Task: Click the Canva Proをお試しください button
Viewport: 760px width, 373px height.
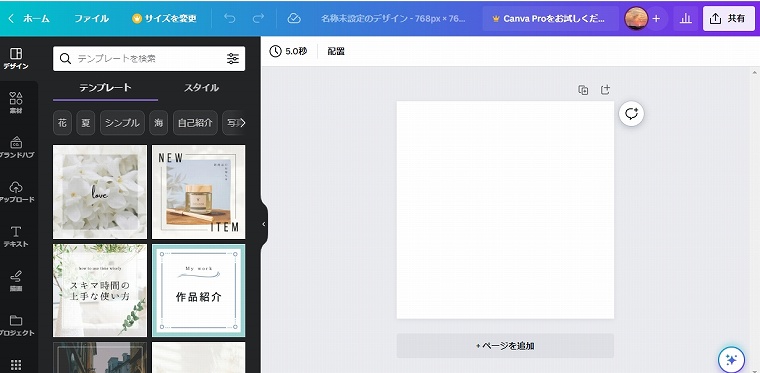Action: click(550, 18)
